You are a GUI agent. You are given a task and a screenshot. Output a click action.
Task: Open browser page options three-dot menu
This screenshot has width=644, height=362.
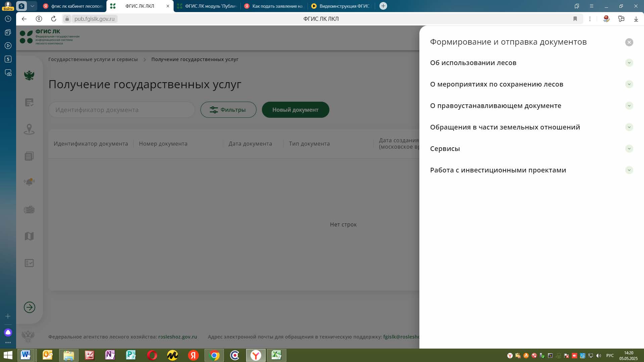click(x=590, y=19)
